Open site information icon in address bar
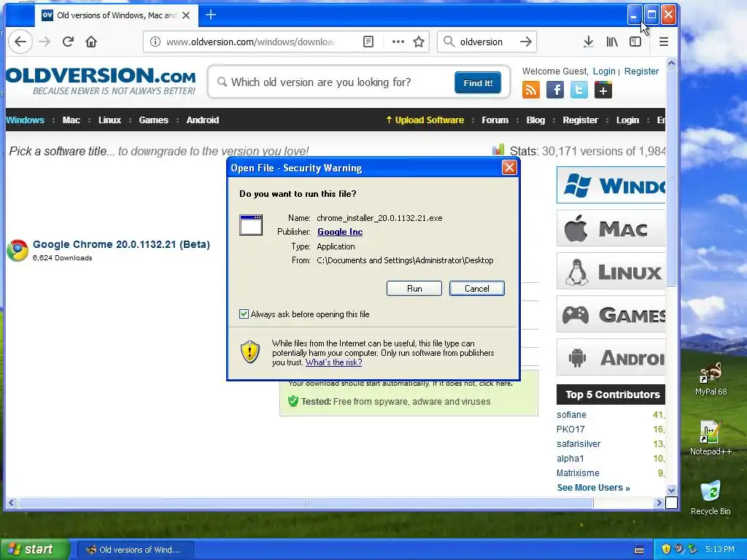Viewport: 747px width, 560px height. 155,42
